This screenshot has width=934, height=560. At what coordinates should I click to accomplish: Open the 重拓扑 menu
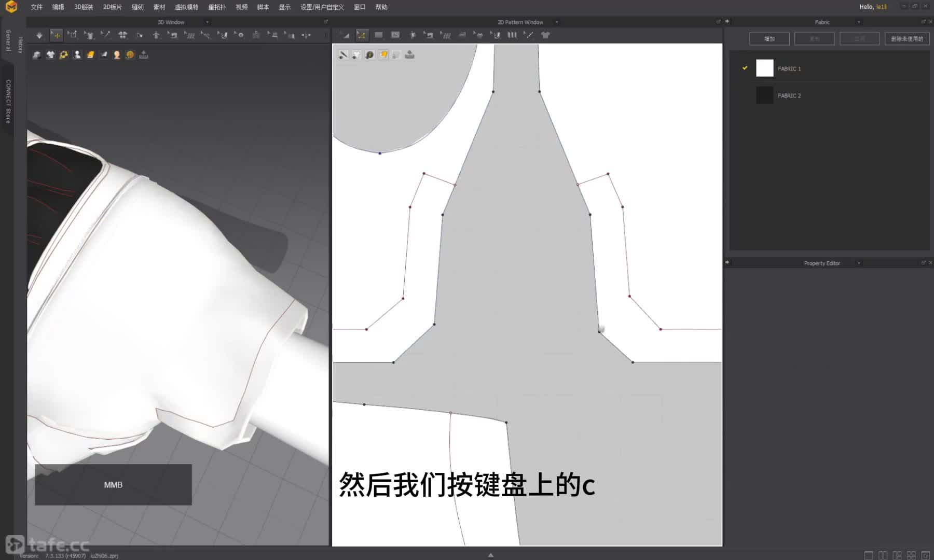click(x=217, y=7)
